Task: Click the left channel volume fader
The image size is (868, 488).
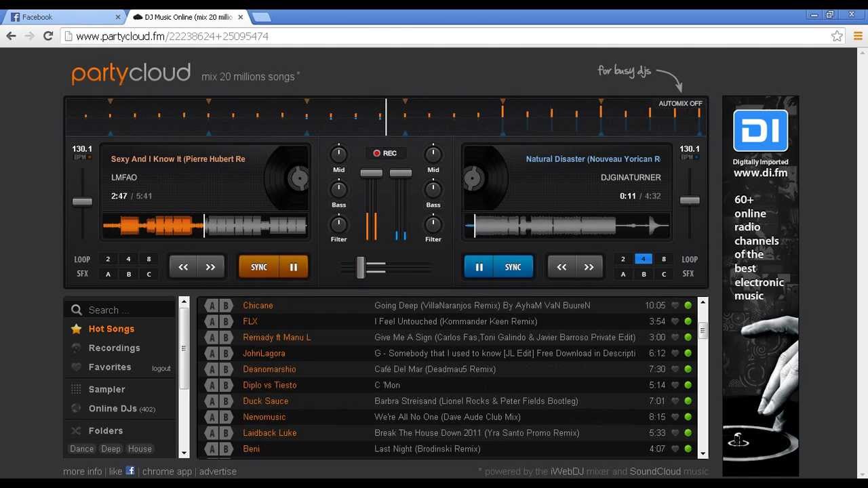Action: click(x=371, y=174)
